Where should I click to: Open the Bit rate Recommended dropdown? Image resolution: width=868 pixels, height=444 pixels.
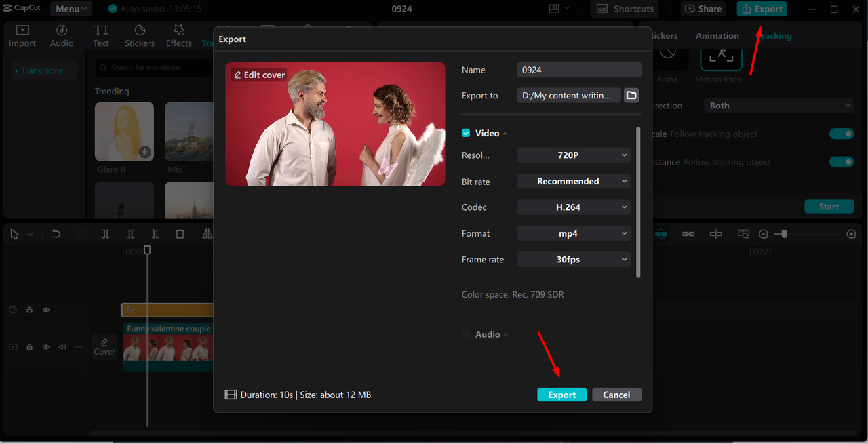tap(574, 181)
